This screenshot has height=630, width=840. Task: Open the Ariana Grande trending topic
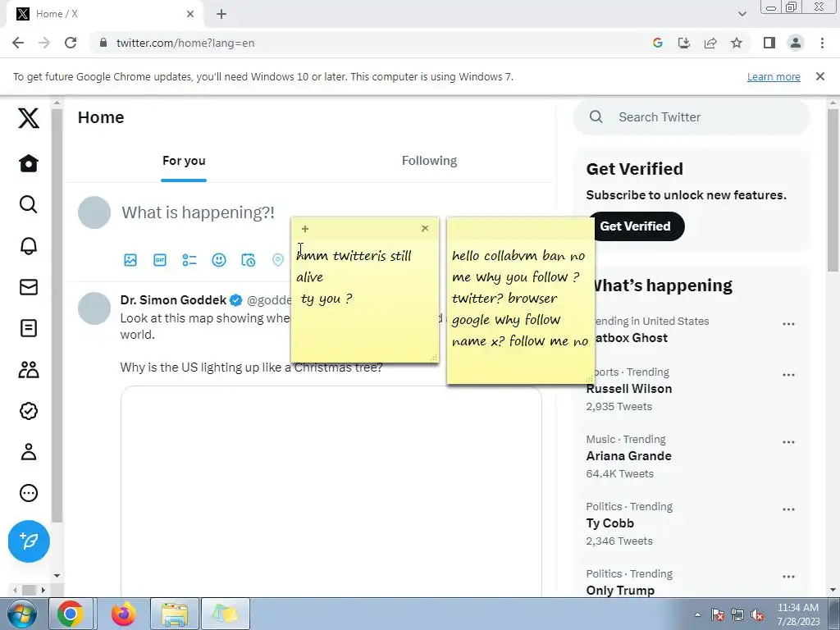[x=628, y=456]
